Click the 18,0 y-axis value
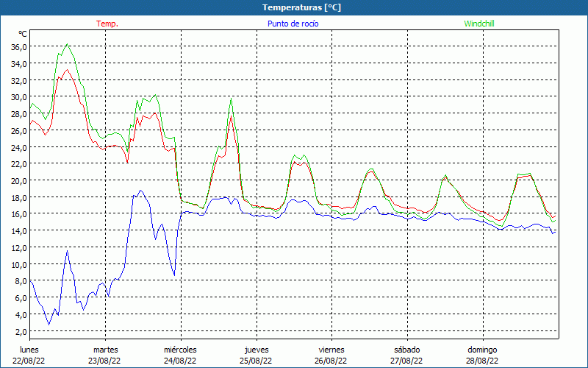 (19, 197)
